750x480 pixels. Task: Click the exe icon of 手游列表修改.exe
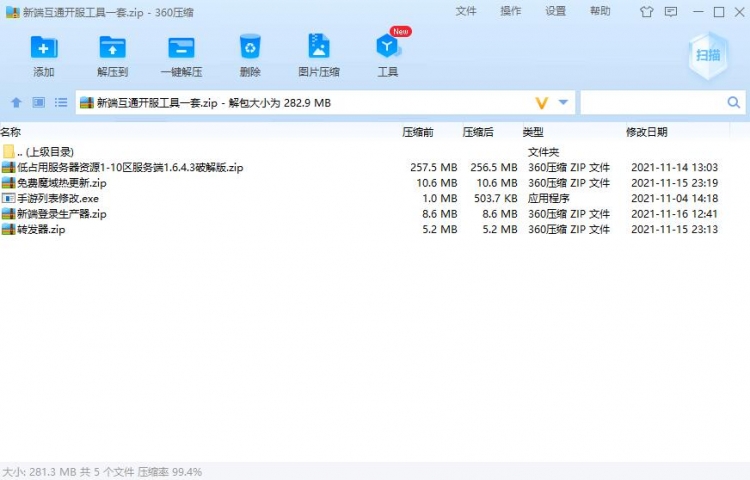(x=8, y=198)
